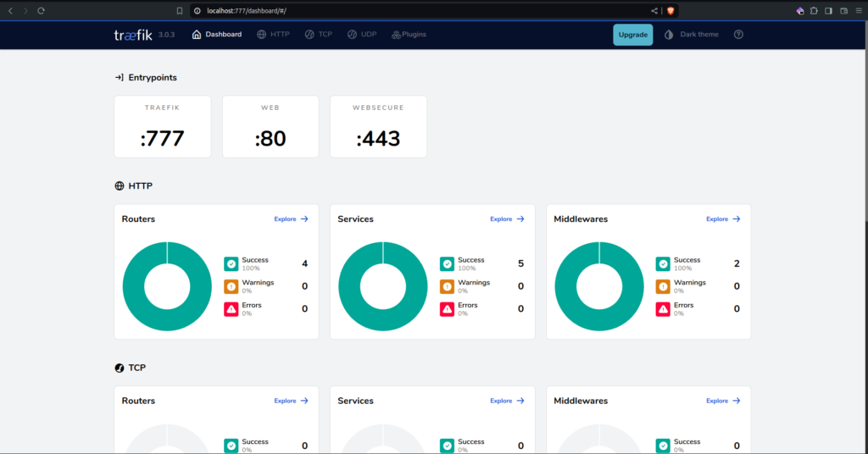The image size is (868, 454).
Task: Click the HTTP Middlewares Success check icon
Action: [x=663, y=263]
